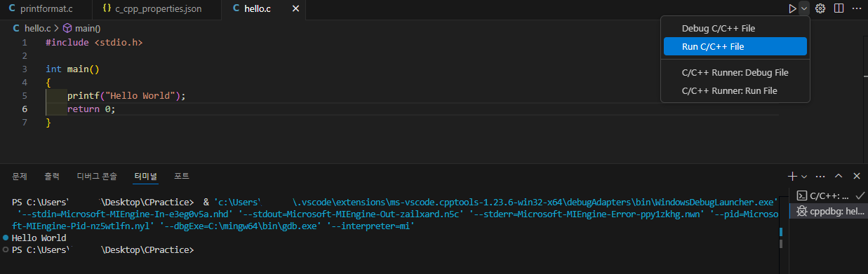Open the run options dropdown chevron
This screenshot has height=274, width=868.
coord(804,8)
